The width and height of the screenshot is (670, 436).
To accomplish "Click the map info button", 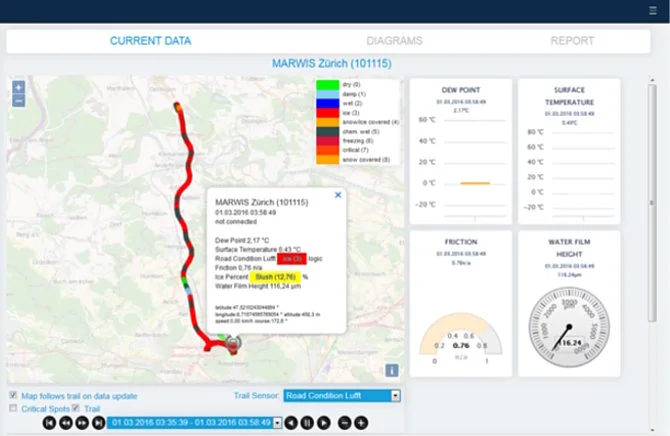I will 392,370.
